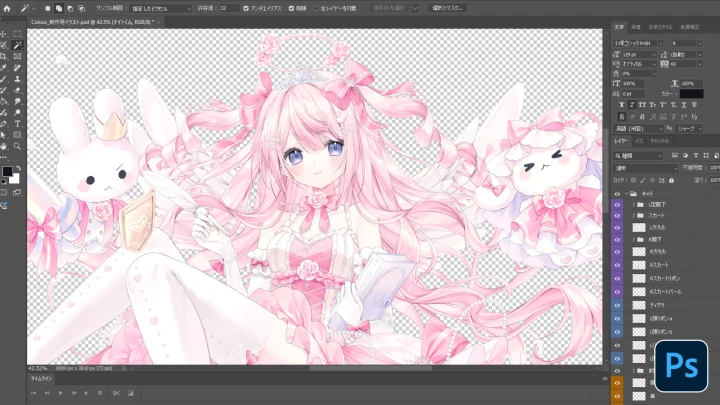The image size is (720, 405).
Task: Click the 許容値 tolerance input field
Action: click(229, 8)
